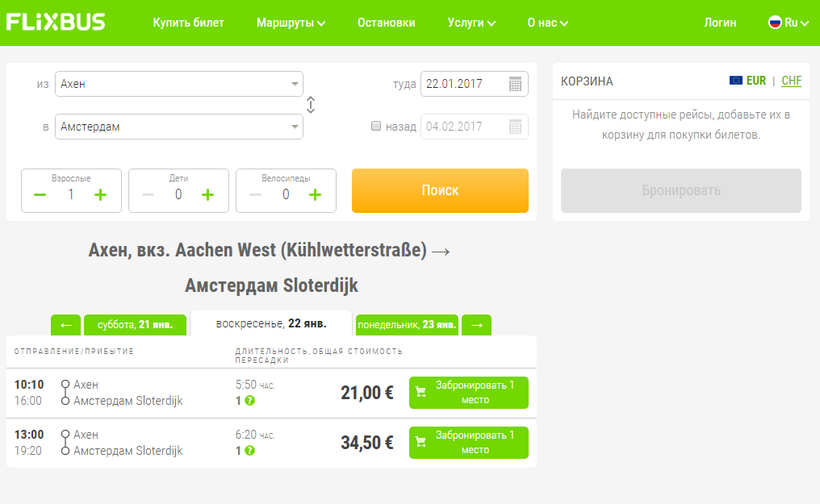This screenshot has width=820, height=504.
Task: Switch currency to CHF
Action: tap(791, 81)
